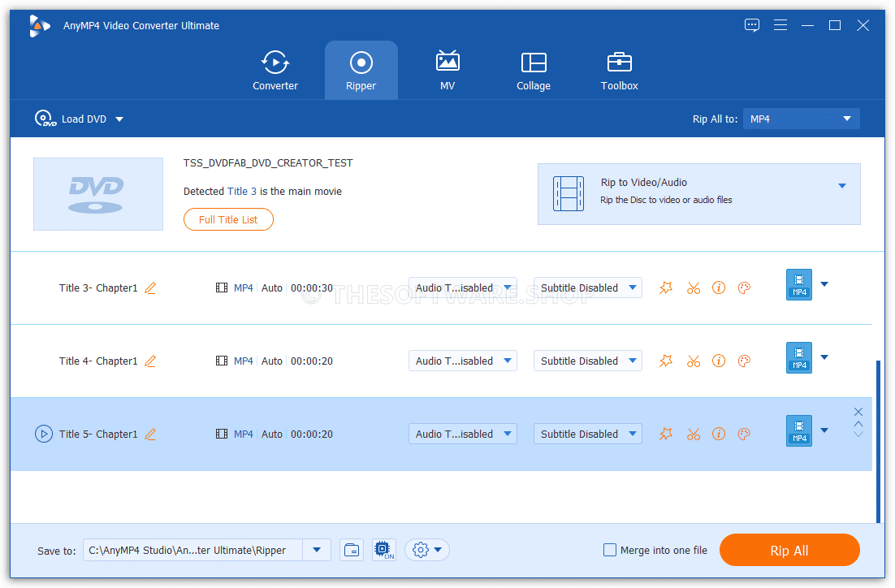Click the DVD disc thumbnail

click(98, 194)
